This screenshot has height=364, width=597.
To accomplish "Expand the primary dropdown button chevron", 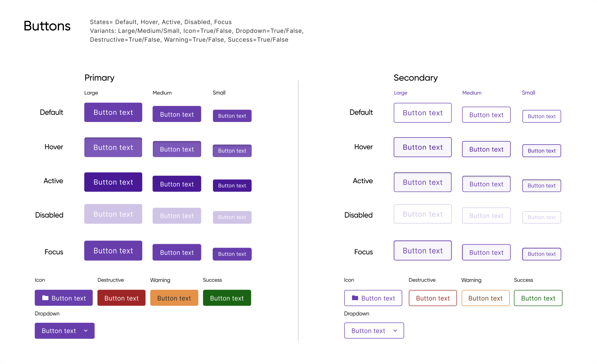I will click(x=86, y=331).
